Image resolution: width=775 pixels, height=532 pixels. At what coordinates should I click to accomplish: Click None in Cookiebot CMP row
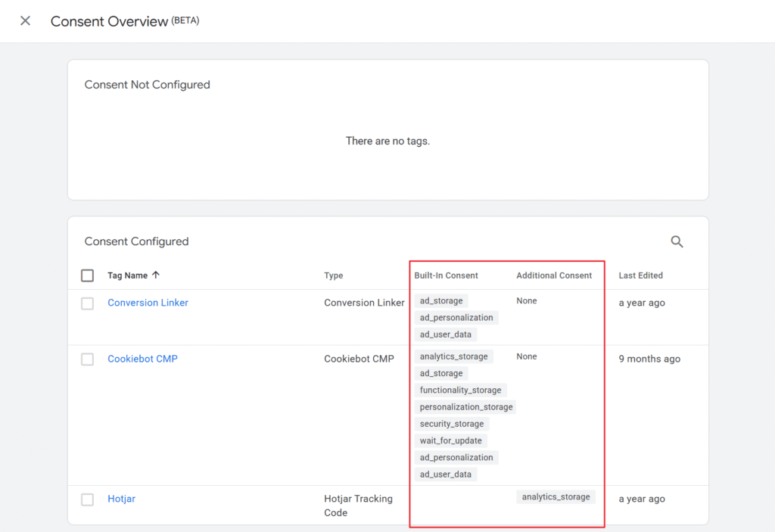point(527,356)
